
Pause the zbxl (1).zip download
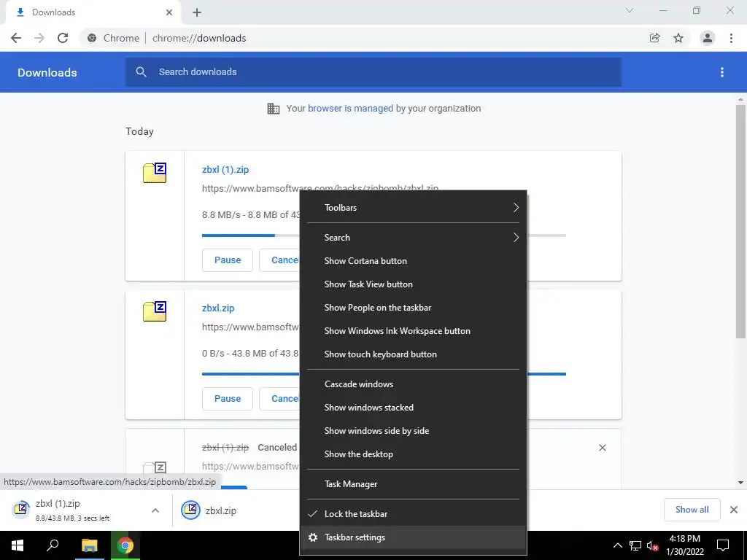[228, 260]
